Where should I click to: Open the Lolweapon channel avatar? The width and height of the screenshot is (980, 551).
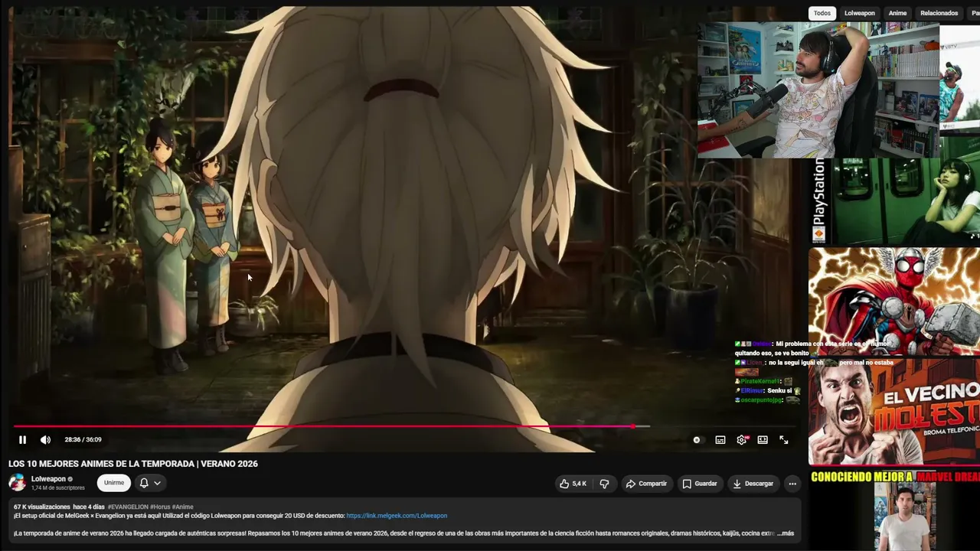[x=17, y=483]
